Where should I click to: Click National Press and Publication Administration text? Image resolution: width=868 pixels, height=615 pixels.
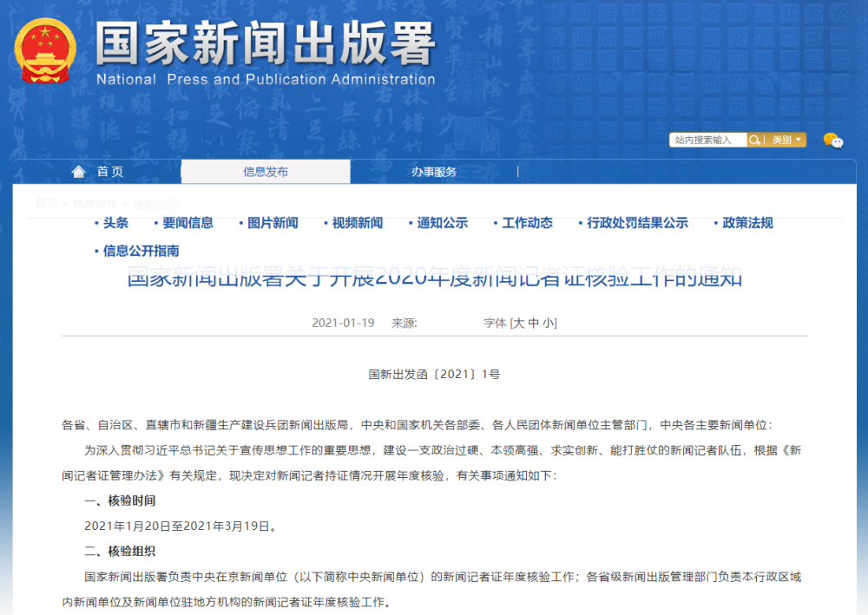(x=266, y=80)
